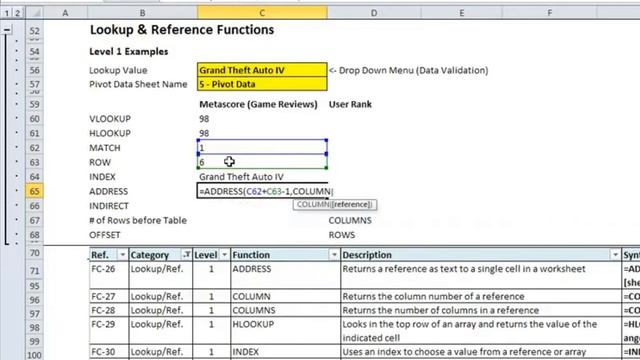Click the COLUMN function name in the tooltip
This screenshot has height=360, width=640.
click(312, 204)
